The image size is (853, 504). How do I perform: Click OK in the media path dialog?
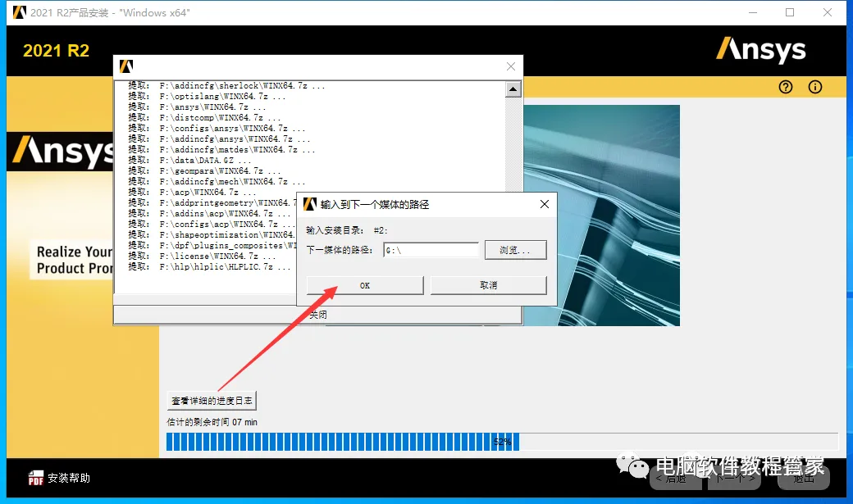(365, 285)
